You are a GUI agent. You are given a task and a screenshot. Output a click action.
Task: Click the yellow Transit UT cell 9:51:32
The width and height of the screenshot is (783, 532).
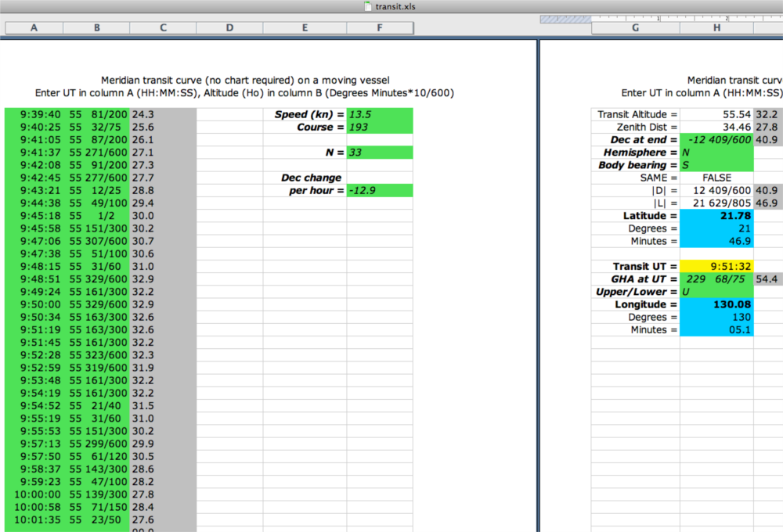click(716, 267)
